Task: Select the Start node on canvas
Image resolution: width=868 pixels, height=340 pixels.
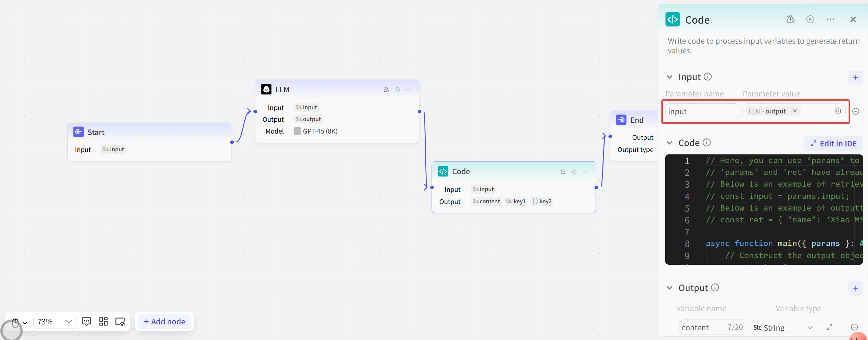Action: point(149,133)
